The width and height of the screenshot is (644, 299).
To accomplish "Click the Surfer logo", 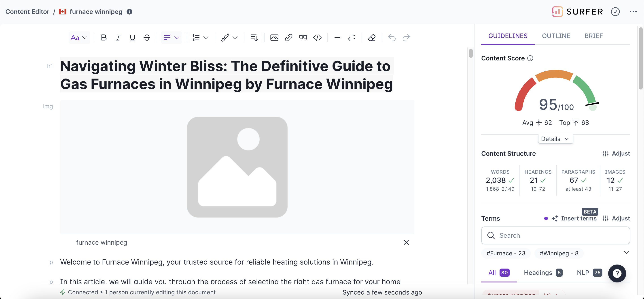I will tap(577, 12).
